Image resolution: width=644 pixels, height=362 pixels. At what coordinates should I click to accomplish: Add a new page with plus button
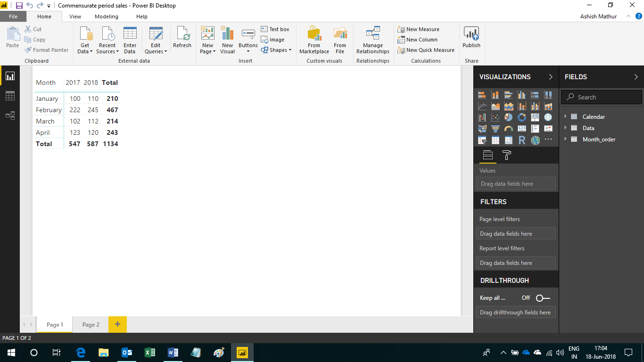tap(117, 324)
